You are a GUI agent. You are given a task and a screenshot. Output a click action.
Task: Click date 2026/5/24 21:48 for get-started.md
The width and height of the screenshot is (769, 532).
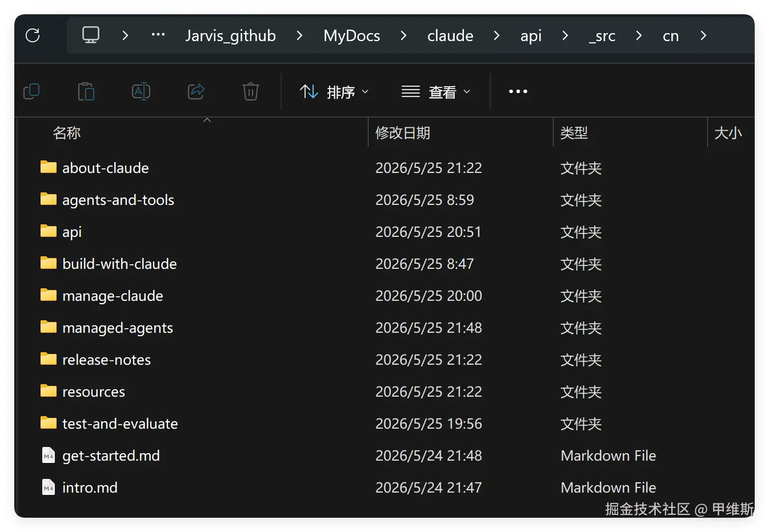point(428,456)
